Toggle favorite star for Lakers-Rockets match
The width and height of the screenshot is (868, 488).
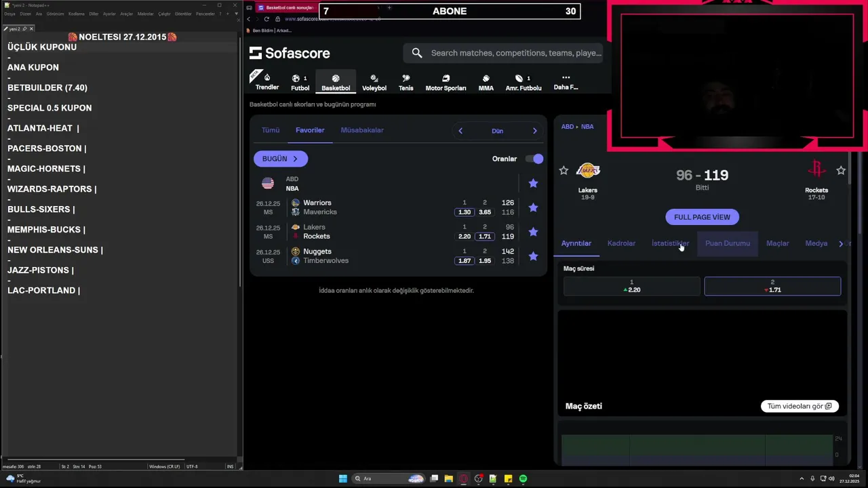click(533, 232)
